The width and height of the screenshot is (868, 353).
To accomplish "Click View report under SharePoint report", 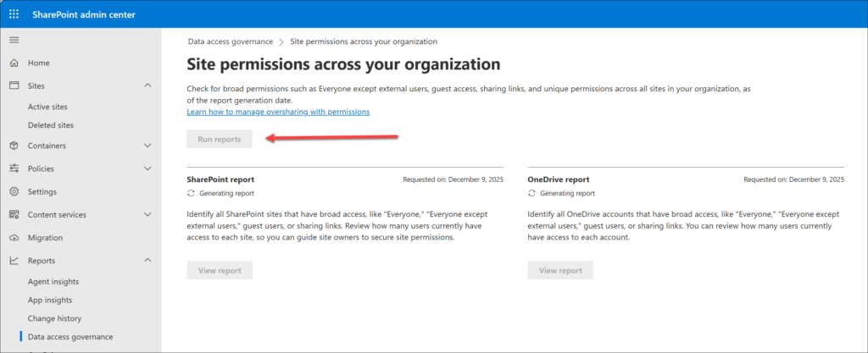I will [220, 271].
